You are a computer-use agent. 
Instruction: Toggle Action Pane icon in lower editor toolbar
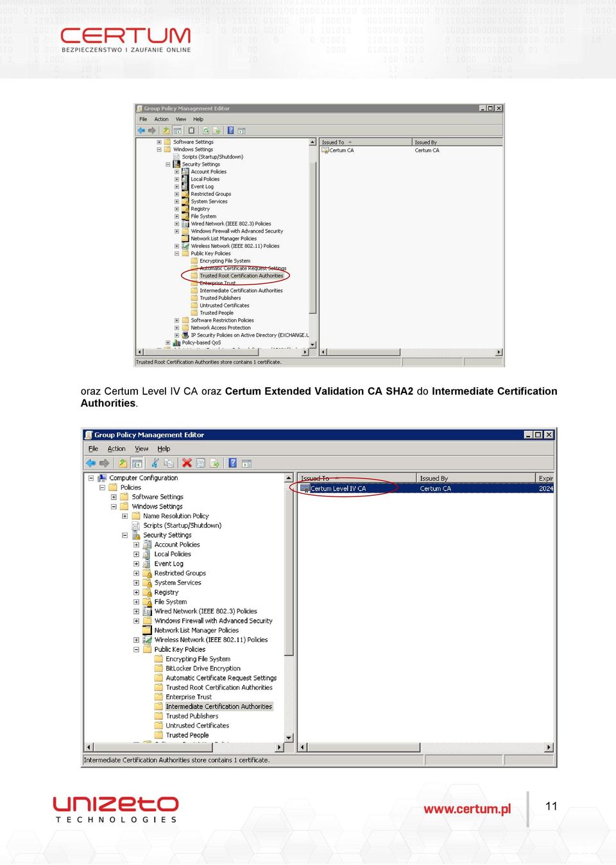[x=246, y=463]
